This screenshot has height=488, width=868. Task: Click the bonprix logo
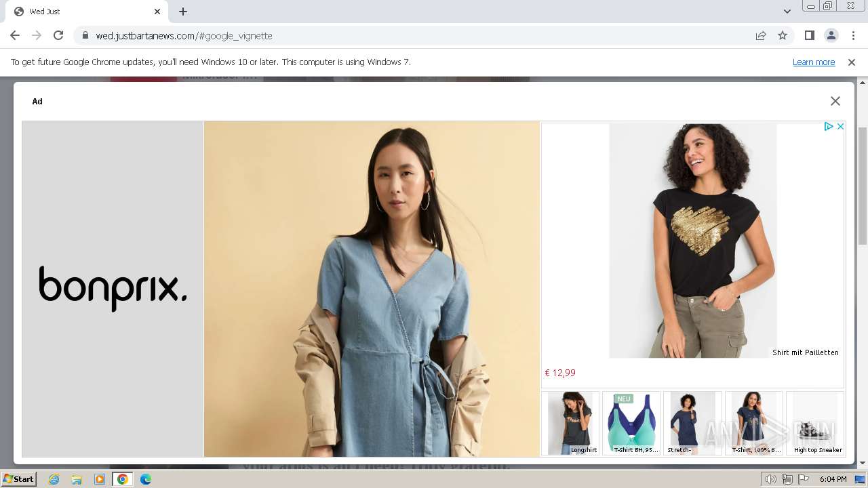coord(113,287)
